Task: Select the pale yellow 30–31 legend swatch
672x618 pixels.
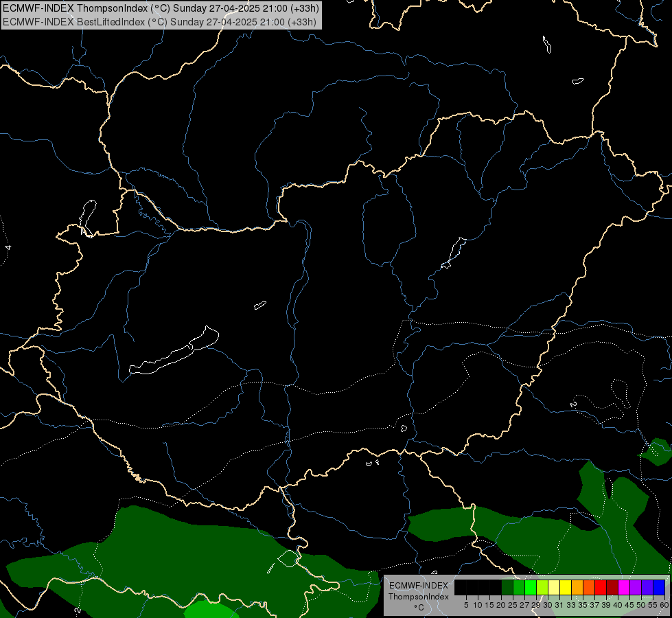Action: pos(554,587)
